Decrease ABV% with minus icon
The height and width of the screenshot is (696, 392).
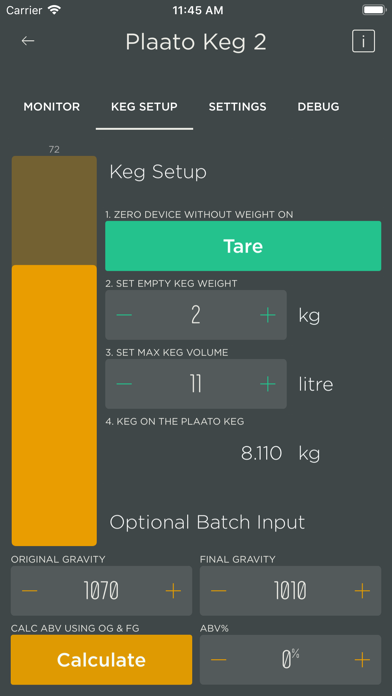(x=219, y=660)
